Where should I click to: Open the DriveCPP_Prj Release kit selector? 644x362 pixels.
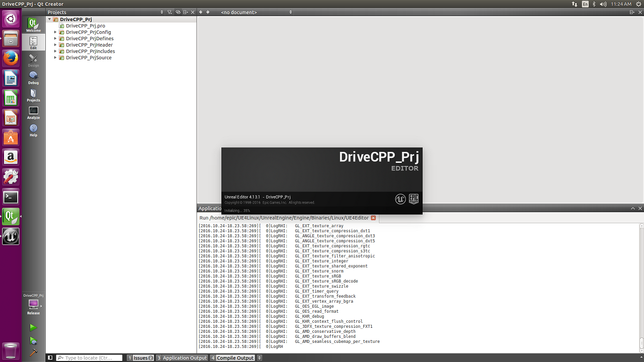click(x=33, y=304)
